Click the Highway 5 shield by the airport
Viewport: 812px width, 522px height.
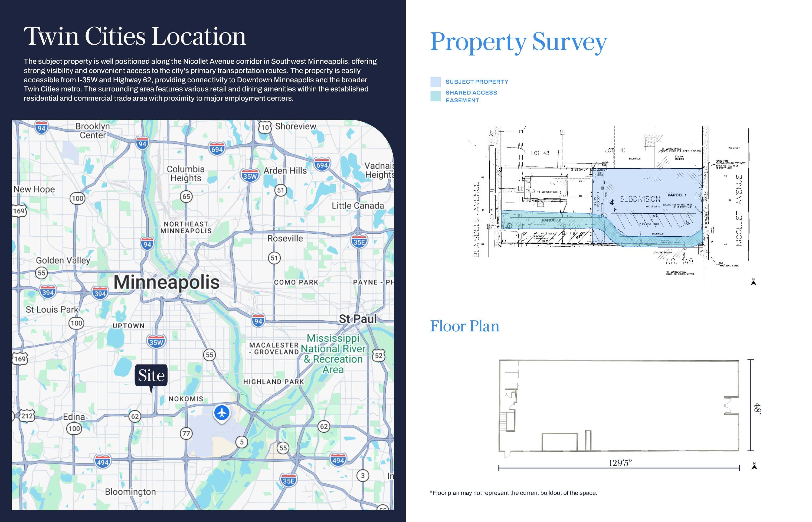241,442
